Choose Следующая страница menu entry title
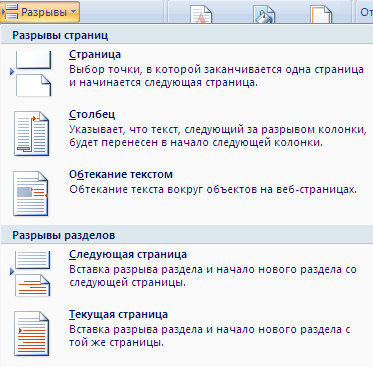Screen dimensions: 373x367 pyautogui.click(x=128, y=254)
